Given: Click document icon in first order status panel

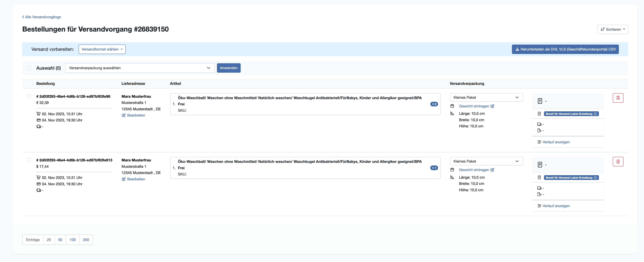Looking at the screenshot, I should (540, 101).
